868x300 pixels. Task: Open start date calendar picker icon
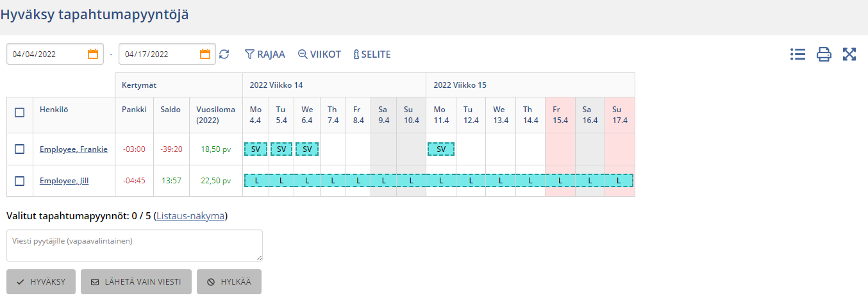pos(93,54)
